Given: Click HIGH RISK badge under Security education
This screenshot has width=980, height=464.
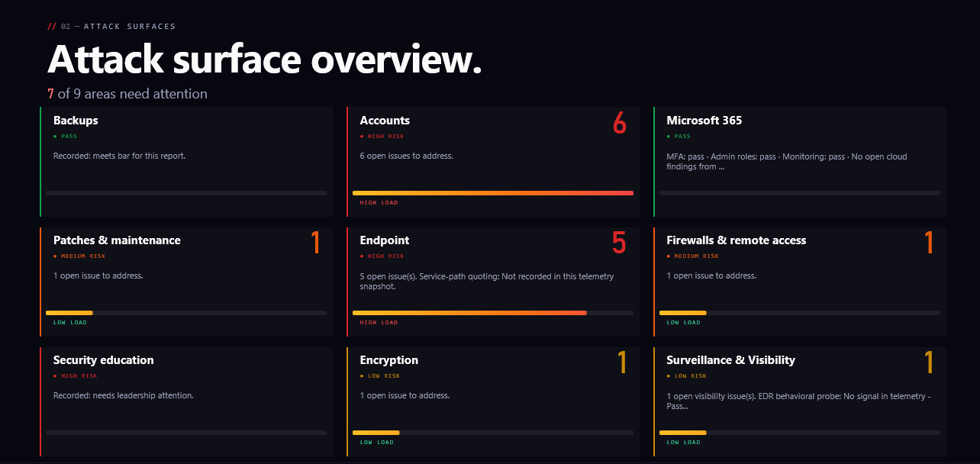Looking at the screenshot, I should 76,376.
